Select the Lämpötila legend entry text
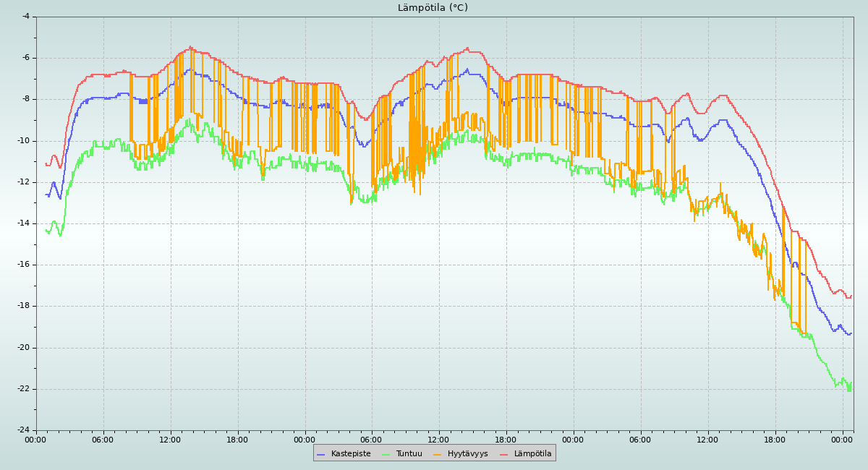 tap(532, 453)
